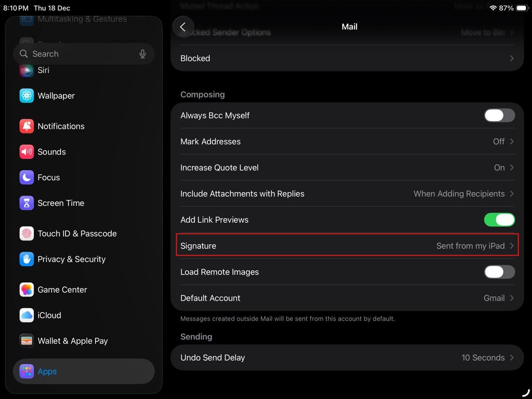Tap the Search settings field
532x399 pixels.
pos(79,54)
